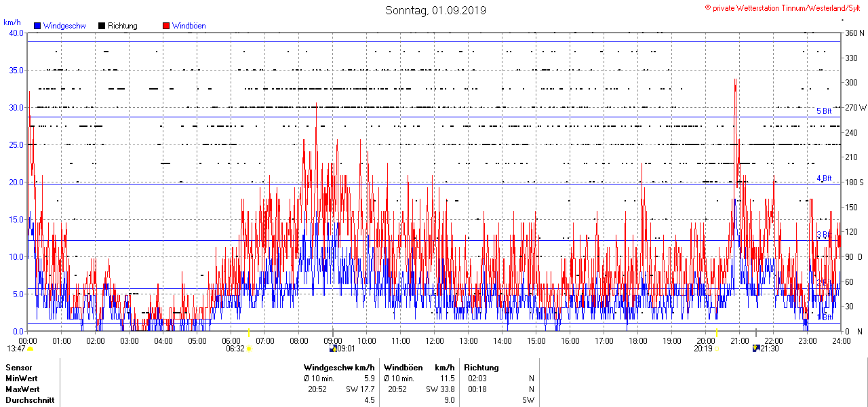Click the MaxWert row label

point(22,389)
